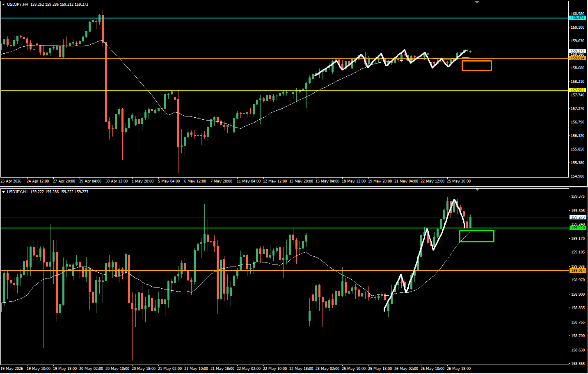
Task: Select the yellow 157.902 price level tag
Action: [x=577, y=90]
